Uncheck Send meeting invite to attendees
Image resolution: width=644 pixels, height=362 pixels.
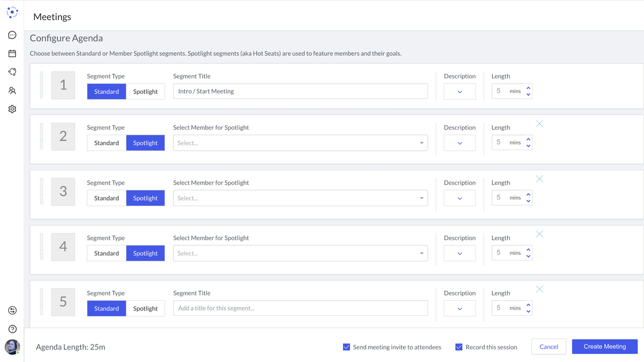point(346,347)
